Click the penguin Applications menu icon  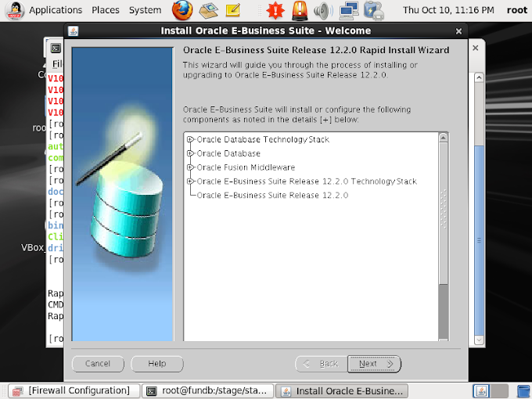pyautogui.click(x=14, y=10)
